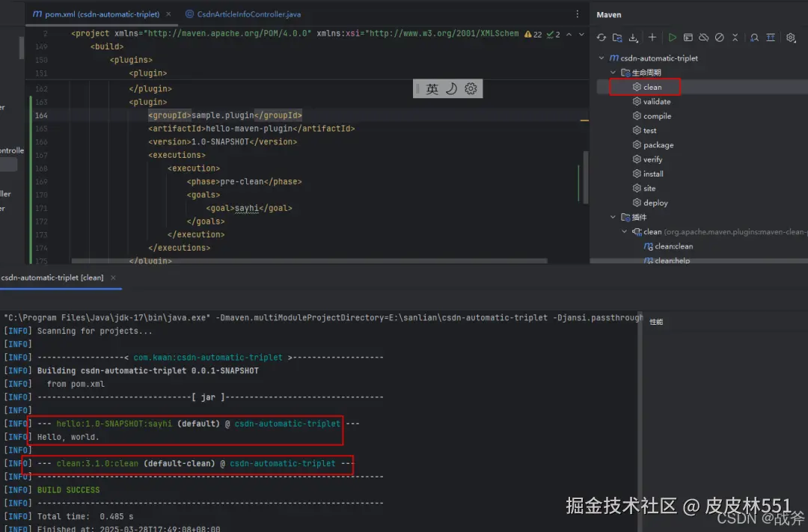This screenshot has width=808, height=532.
Task: Click BUILD SUCCESS console line
Action: point(69,490)
